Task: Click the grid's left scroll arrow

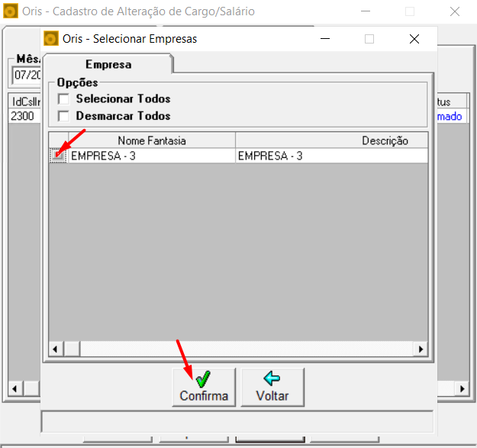Action: coord(56,349)
